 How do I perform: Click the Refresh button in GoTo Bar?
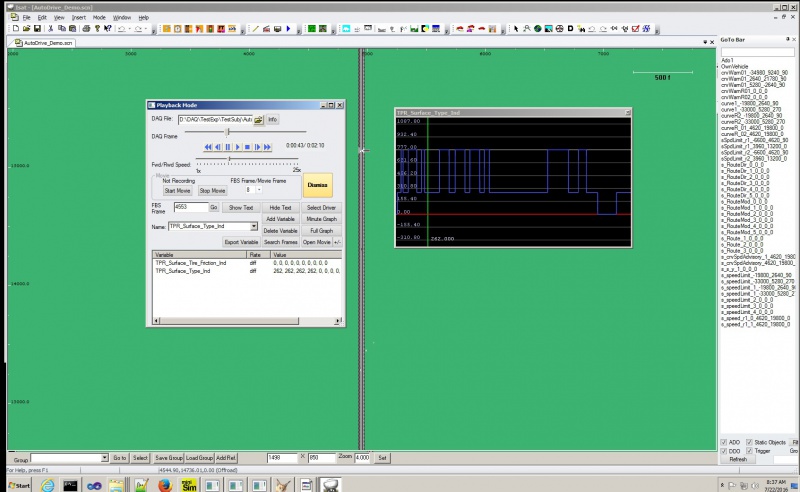pyautogui.click(x=738, y=459)
